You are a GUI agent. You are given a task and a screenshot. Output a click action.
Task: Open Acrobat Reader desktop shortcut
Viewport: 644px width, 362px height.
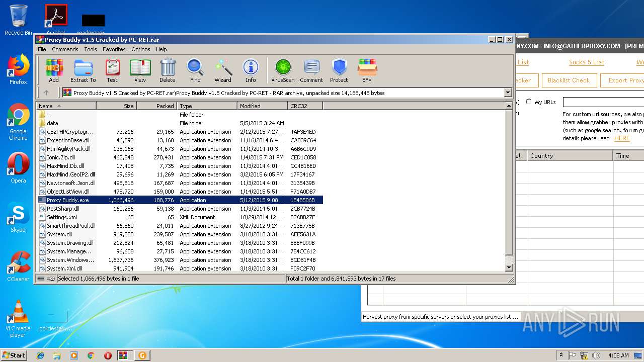point(56,20)
